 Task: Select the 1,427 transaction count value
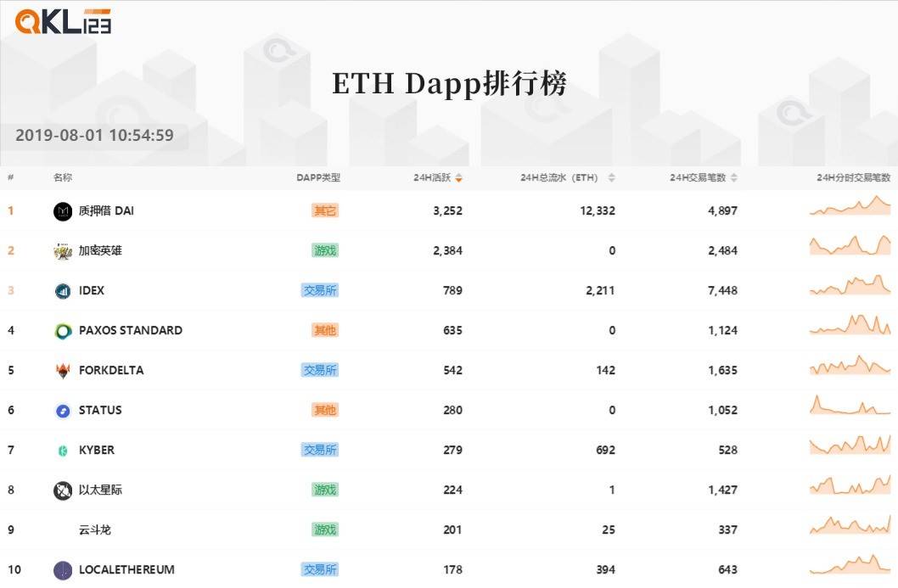723,490
